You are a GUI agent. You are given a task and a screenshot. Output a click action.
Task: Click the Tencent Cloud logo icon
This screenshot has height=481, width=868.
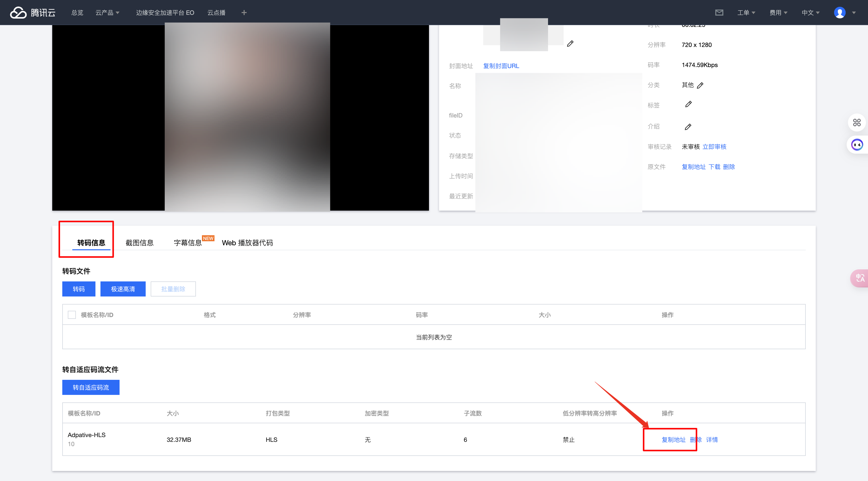click(x=18, y=13)
